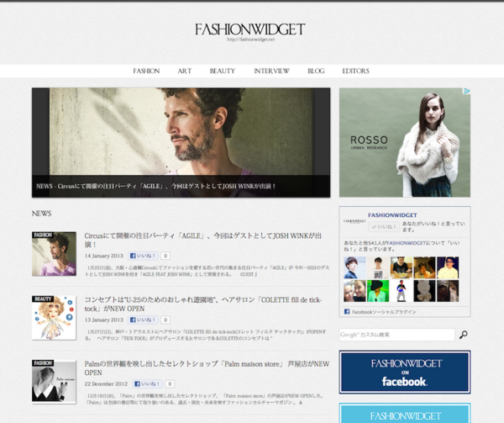The width and height of the screenshot is (504, 423).
Task: Like the 13 January 2013 article on Facebook
Action: 143,320
